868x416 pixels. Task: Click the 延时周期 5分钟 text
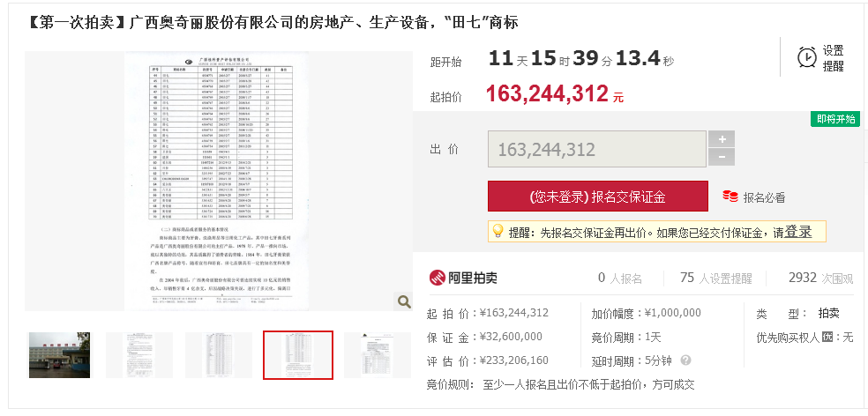point(631,360)
